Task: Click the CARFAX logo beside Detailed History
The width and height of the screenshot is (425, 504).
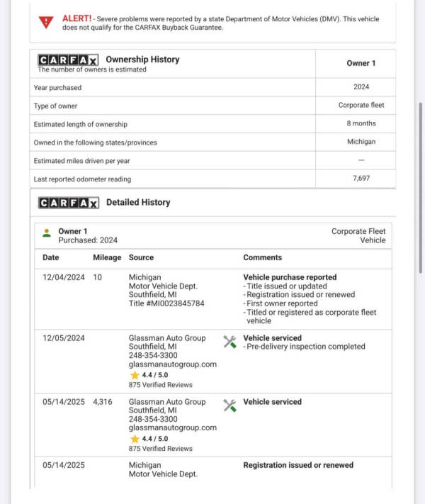Action: 69,203
